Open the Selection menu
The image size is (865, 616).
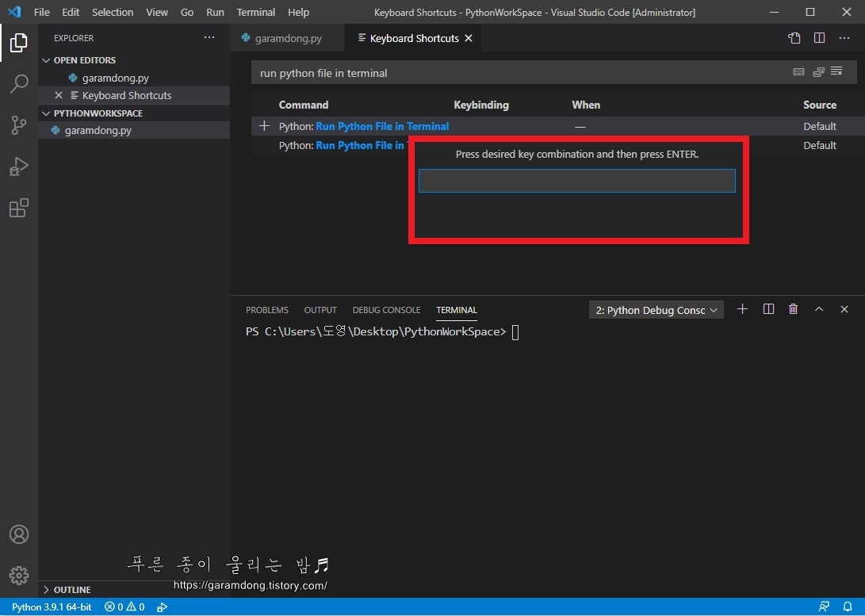[x=113, y=12]
